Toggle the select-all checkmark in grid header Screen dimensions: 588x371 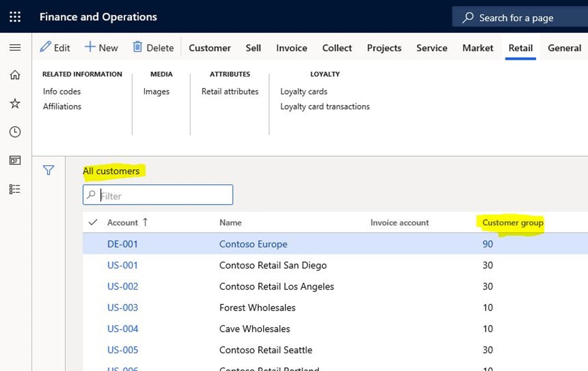(92, 222)
